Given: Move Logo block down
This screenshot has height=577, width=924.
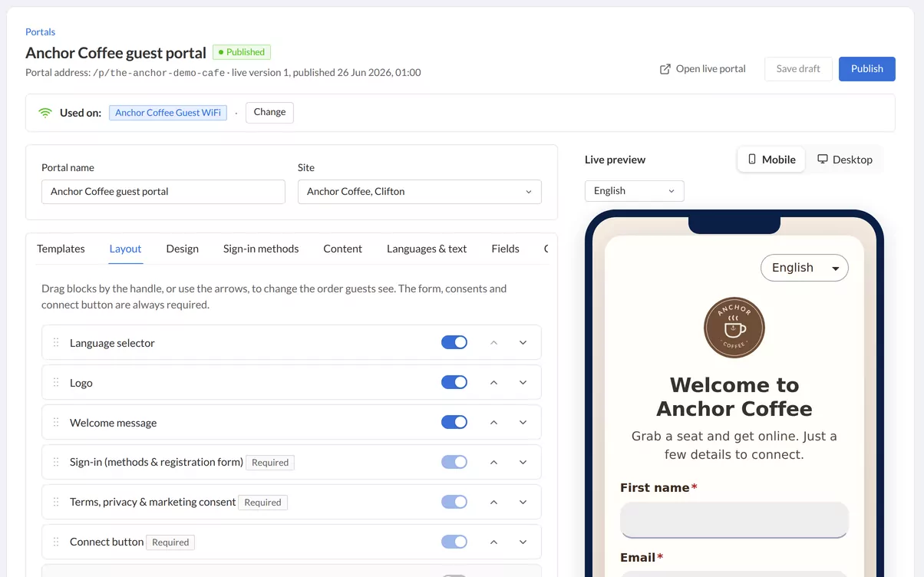Looking at the screenshot, I should tap(523, 382).
